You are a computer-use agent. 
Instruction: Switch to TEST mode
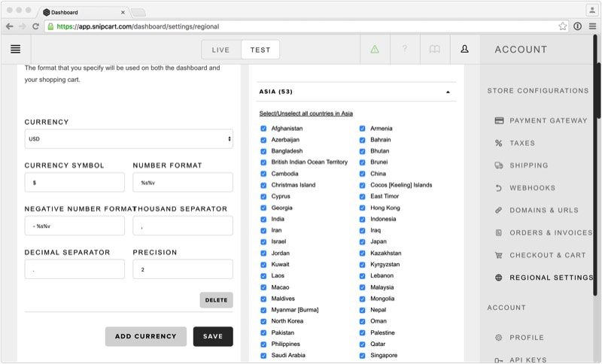(260, 50)
